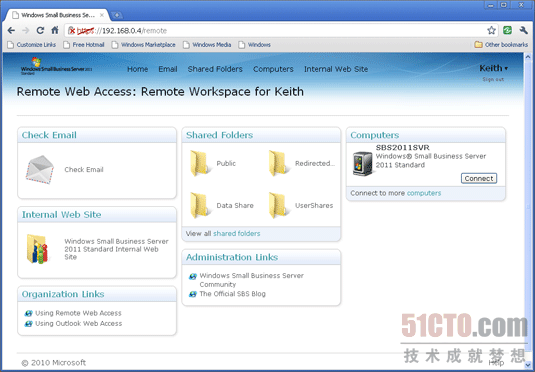Expand the Keith user dropdown

tap(494, 68)
